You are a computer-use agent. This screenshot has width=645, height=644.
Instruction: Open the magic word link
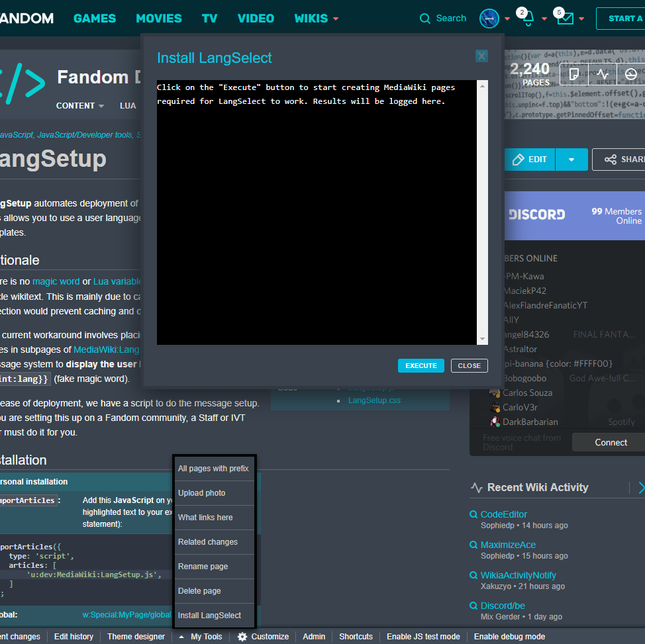[x=56, y=281]
